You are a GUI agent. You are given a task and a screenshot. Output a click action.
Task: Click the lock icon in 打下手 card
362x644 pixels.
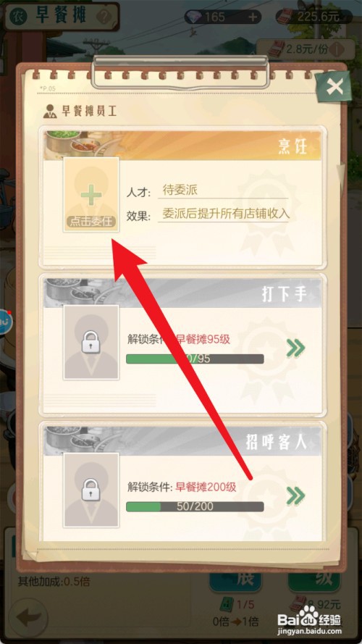coord(90,342)
